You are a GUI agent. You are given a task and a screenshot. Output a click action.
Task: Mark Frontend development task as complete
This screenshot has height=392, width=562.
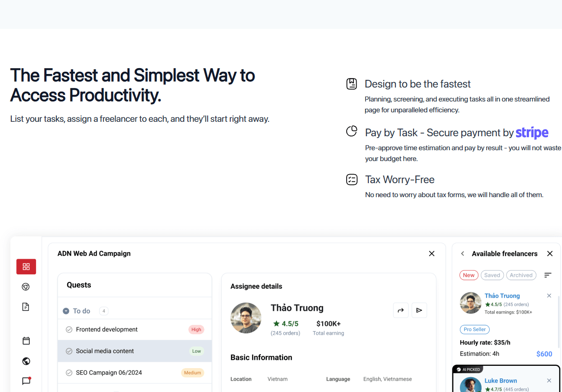click(x=69, y=330)
